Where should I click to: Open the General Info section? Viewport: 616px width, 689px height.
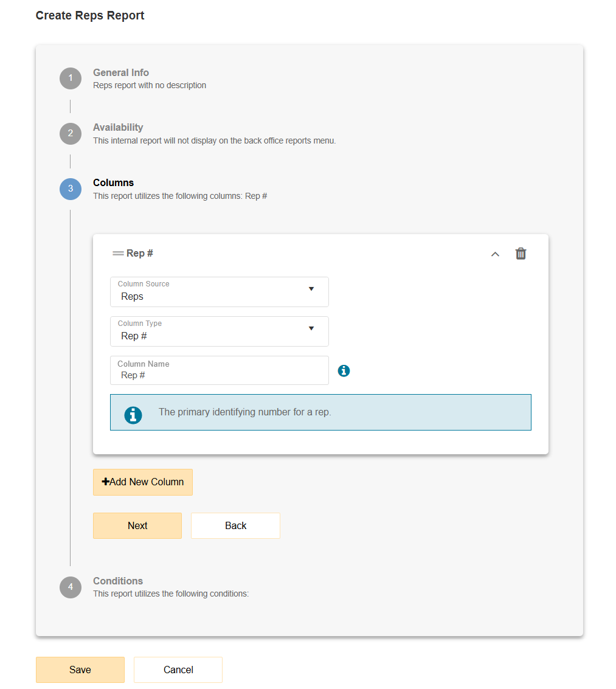click(x=120, y=72)
